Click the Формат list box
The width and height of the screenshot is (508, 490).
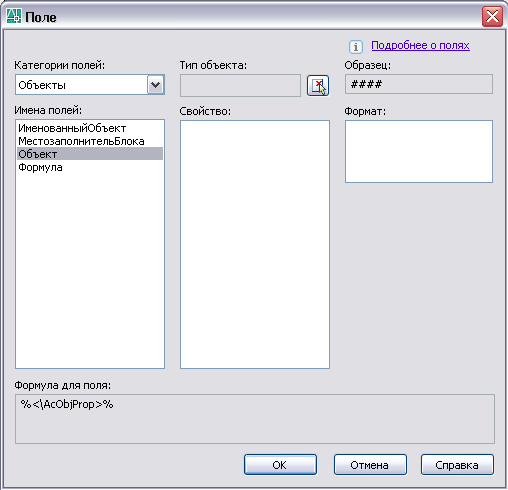[x=419, y=151]
